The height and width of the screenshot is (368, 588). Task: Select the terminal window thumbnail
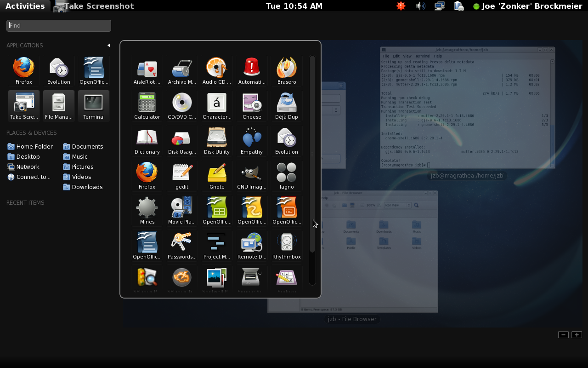(467, 108)
